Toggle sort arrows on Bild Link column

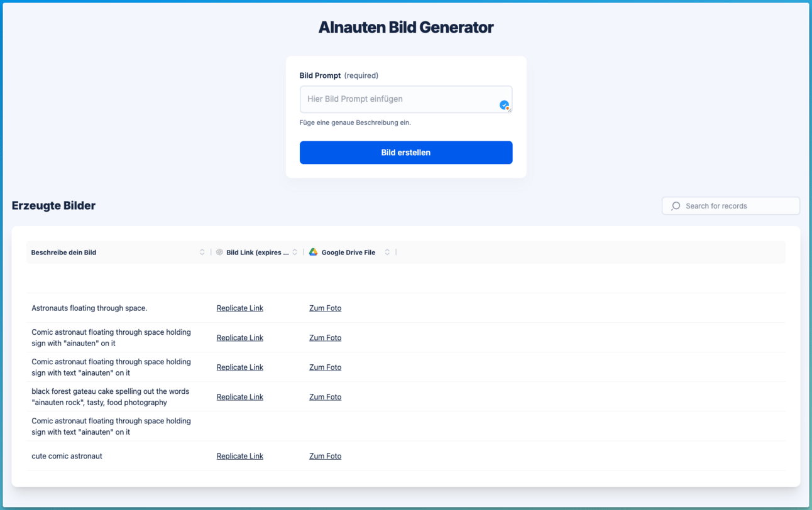click(295, 252)
